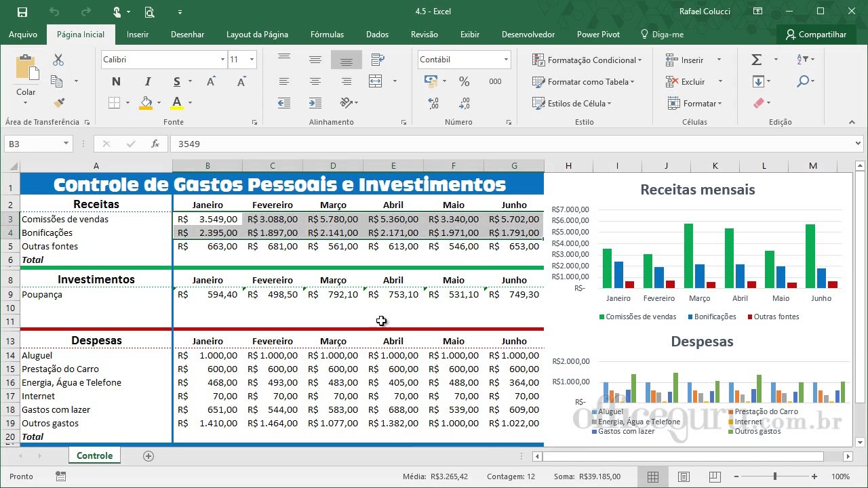Click the text Orientation icon
This screenshot has width=868, height=488.
click(x=347, y=103)
